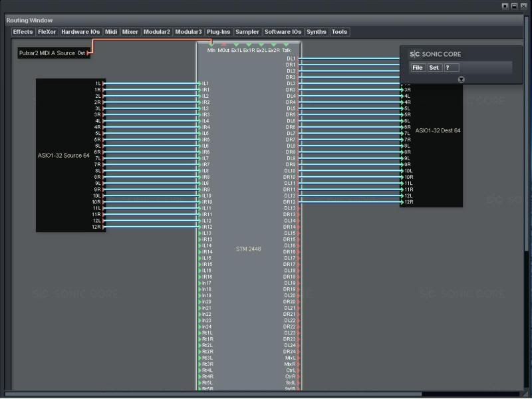532x399 pixels.
Task: Click the IL1 input label on STM 2448
Action: point(205,84)
